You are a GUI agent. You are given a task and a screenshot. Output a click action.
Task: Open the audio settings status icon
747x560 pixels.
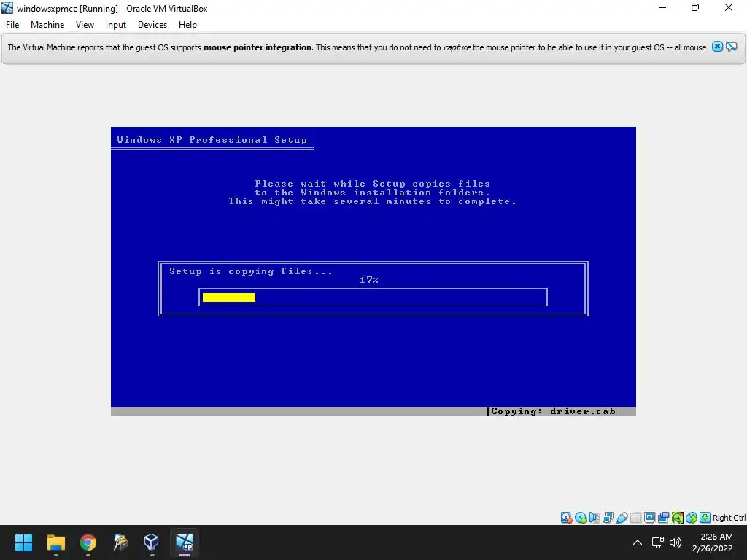tap(594, 518)
